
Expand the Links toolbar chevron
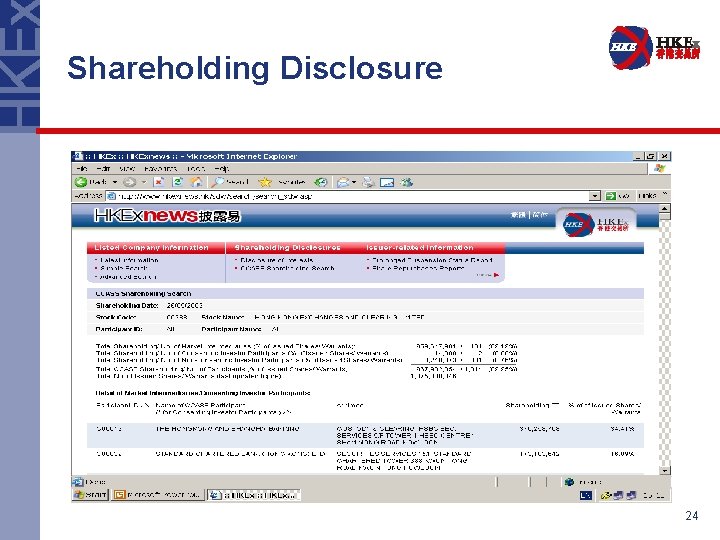[x=664, y=194]
